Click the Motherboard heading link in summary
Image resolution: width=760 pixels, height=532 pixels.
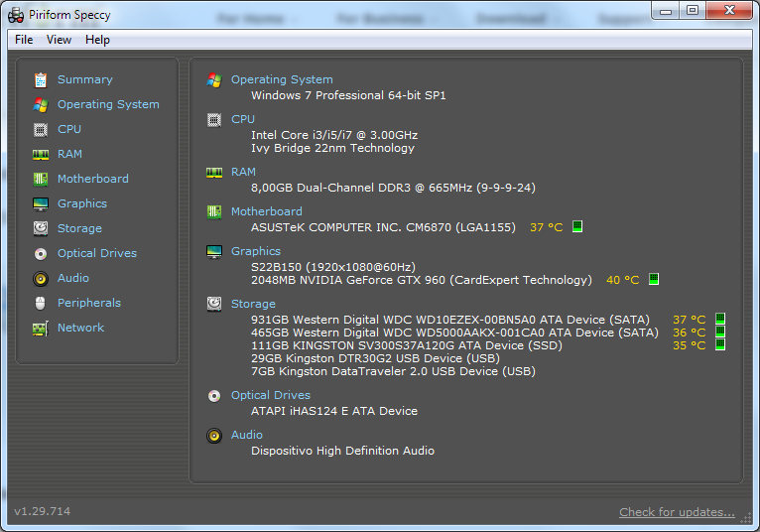(x=267, y=211)
